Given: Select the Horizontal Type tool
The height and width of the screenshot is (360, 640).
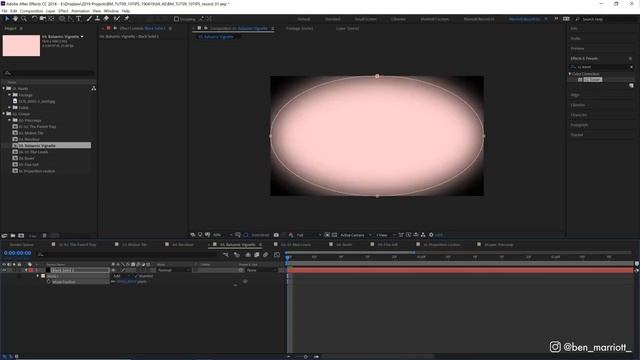Looking at the screenshot, I should [78, 19].
